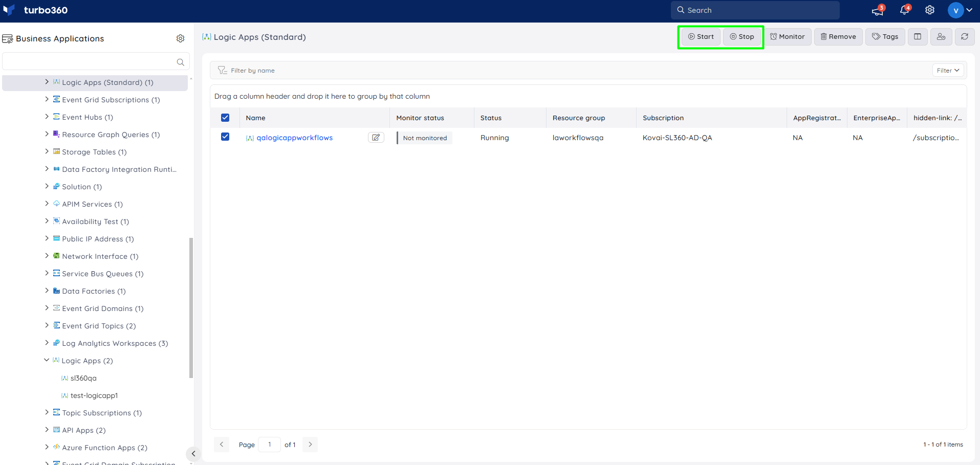Expand Event Grid Domains node

coord(47,308)
